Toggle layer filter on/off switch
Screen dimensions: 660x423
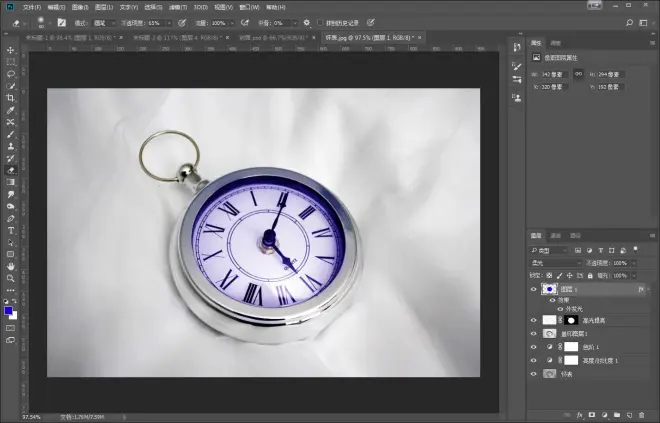click(x=636, y=250)
